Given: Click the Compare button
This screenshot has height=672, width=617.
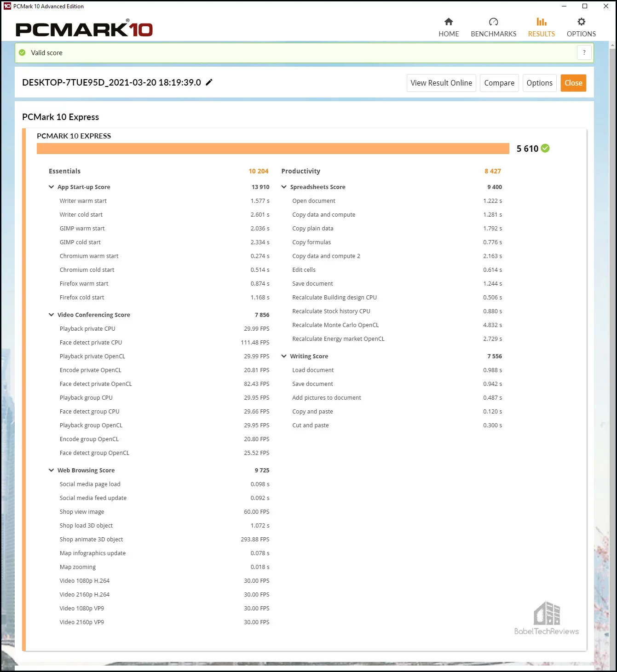Looking at the screenshot, I should (499, 83).
